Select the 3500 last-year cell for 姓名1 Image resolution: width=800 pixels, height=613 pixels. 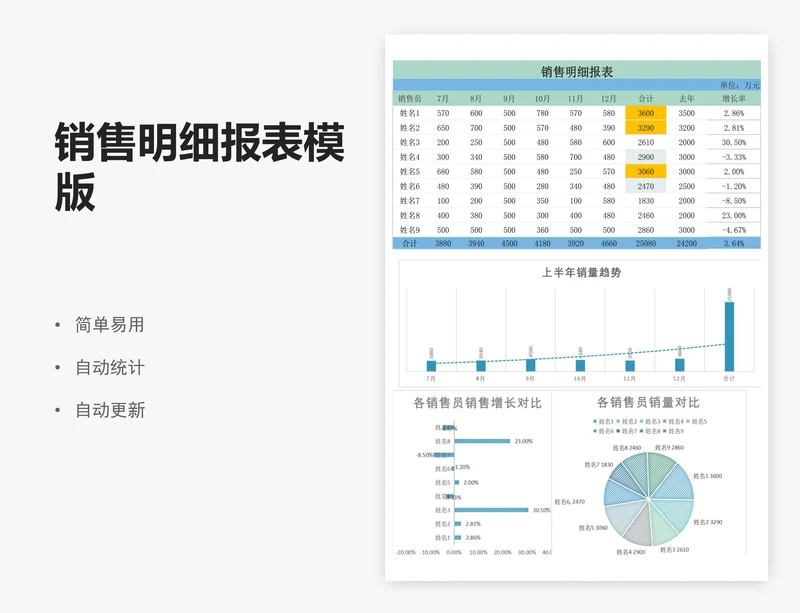686,113
